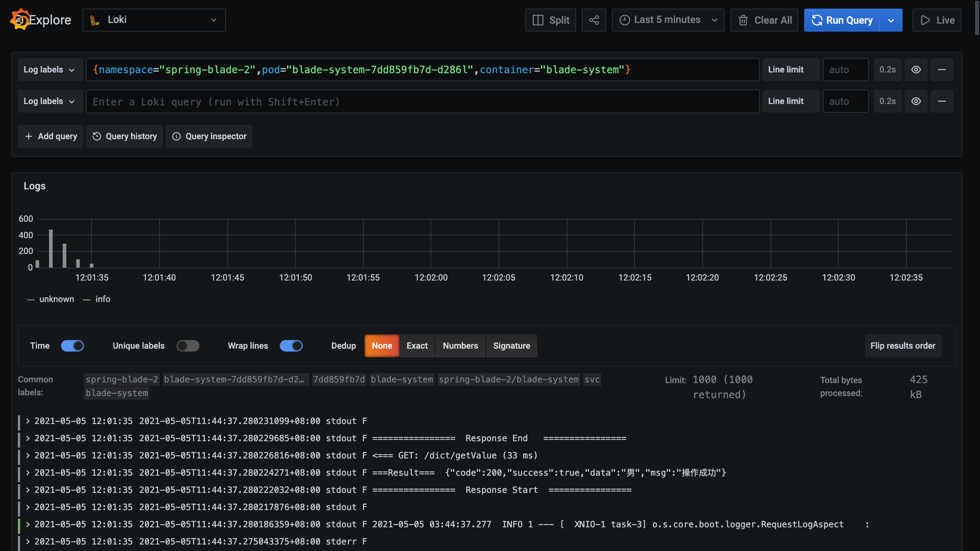Click the Clear All button
This screenshot has width=980, height=551.
pos(764,20)
